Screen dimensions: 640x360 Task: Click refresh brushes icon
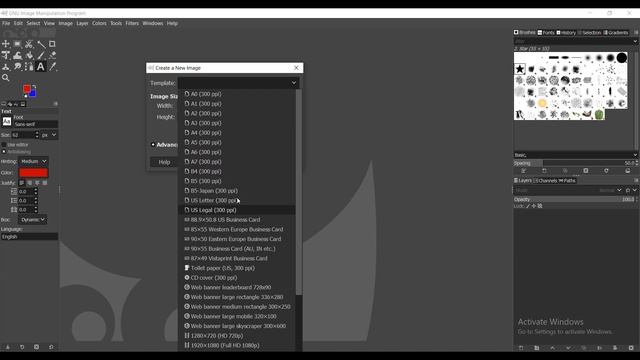[606, 171]
